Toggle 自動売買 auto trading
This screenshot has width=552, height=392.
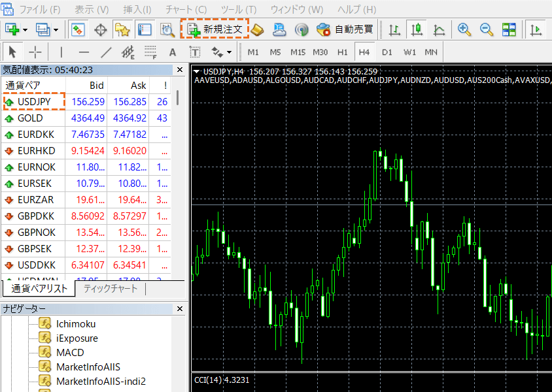click(x=346, y=29)
